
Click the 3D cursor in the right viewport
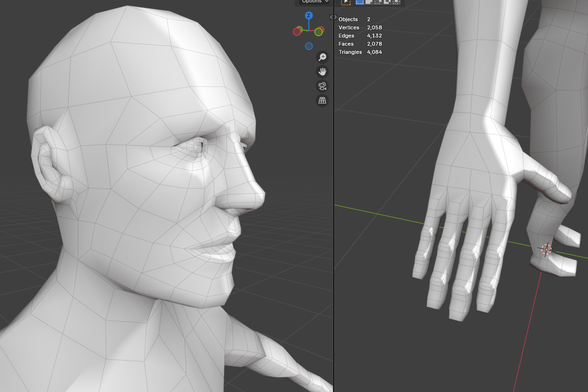click(x=546, y=250)
